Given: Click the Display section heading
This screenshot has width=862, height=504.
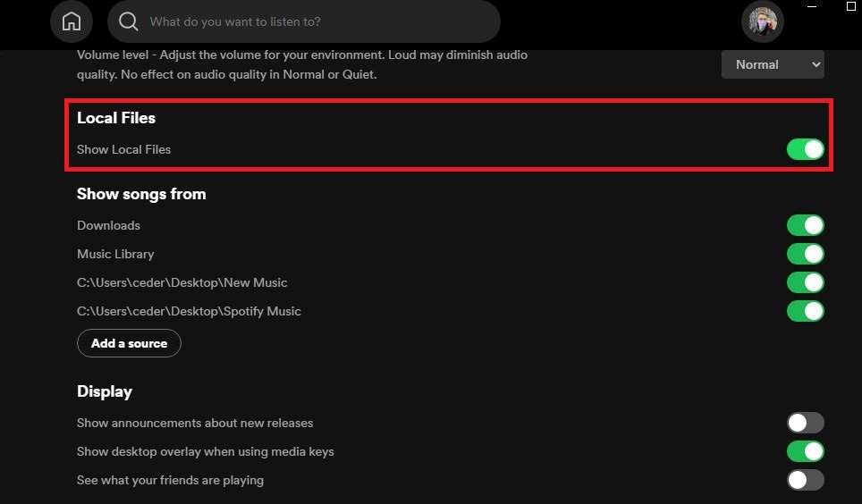Looking at the screenshot, I should pyautogui.click(x=105, y=391).
